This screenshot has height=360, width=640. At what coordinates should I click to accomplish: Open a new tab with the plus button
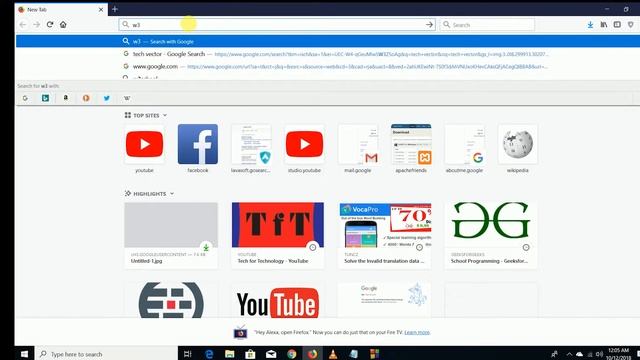115,9
